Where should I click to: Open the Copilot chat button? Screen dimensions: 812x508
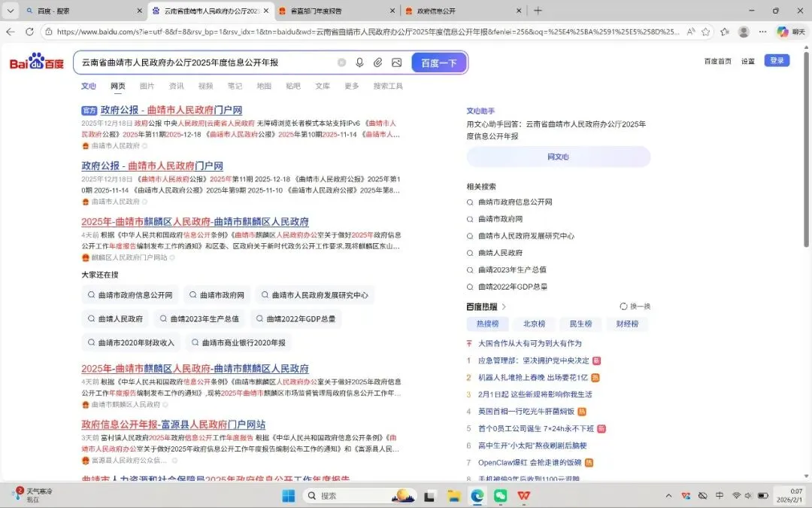(x=791, y=32)
